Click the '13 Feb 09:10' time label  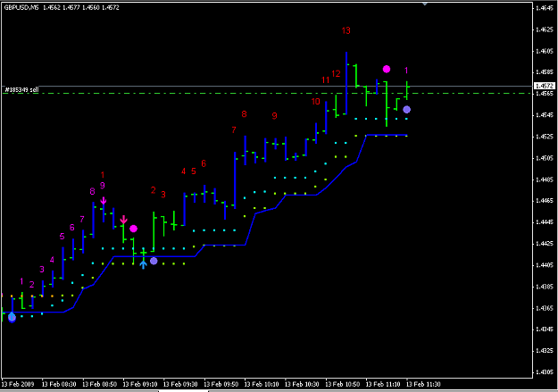[x=140, y=384]
